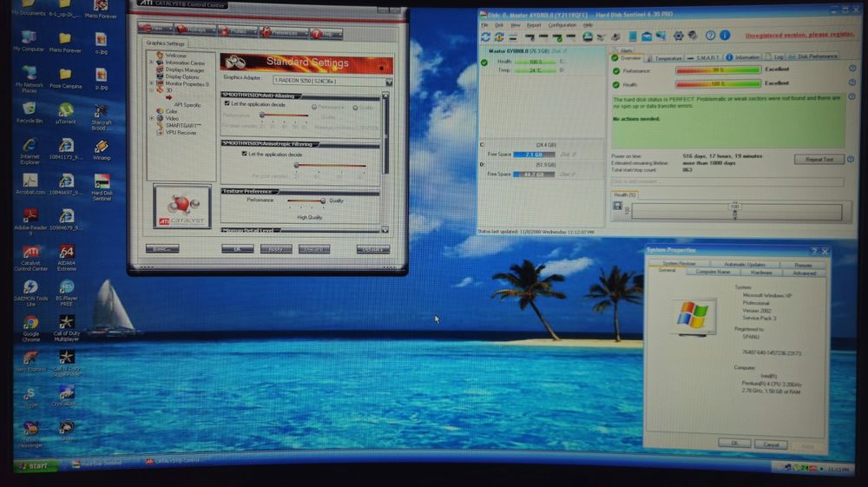The width and height of the screenshot is (868, 487).
Task: Select Anti-Aliasing Performance radio button
Action: [314, 107]
